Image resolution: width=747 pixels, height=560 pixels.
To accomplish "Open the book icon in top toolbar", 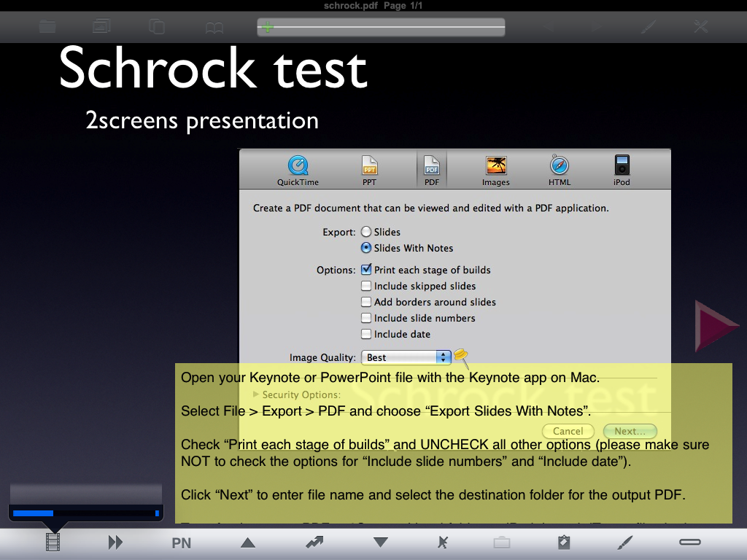I will tap(214, 28).
